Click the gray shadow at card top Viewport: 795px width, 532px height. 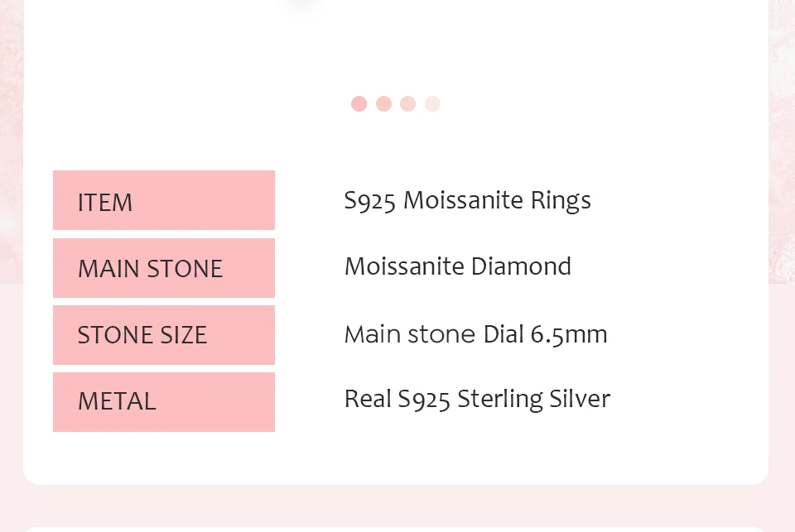302,4
